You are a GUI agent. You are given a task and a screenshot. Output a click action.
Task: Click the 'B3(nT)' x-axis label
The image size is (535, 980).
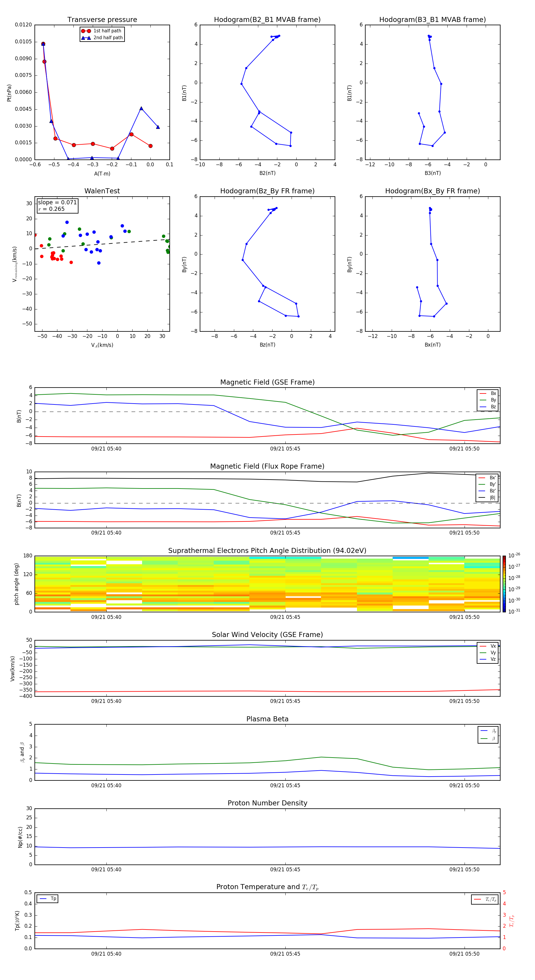pos(432,173)
